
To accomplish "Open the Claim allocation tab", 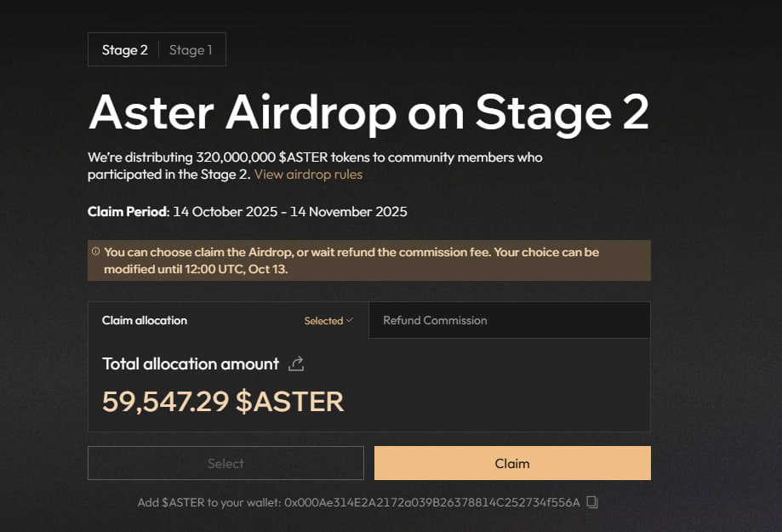I will pos(145,321).
